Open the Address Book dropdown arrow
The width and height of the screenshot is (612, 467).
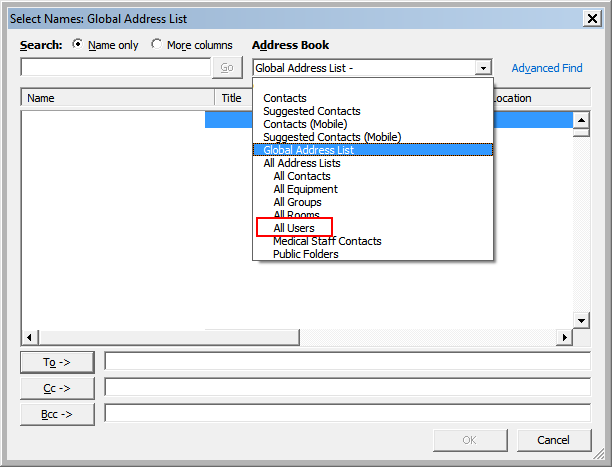483,68
